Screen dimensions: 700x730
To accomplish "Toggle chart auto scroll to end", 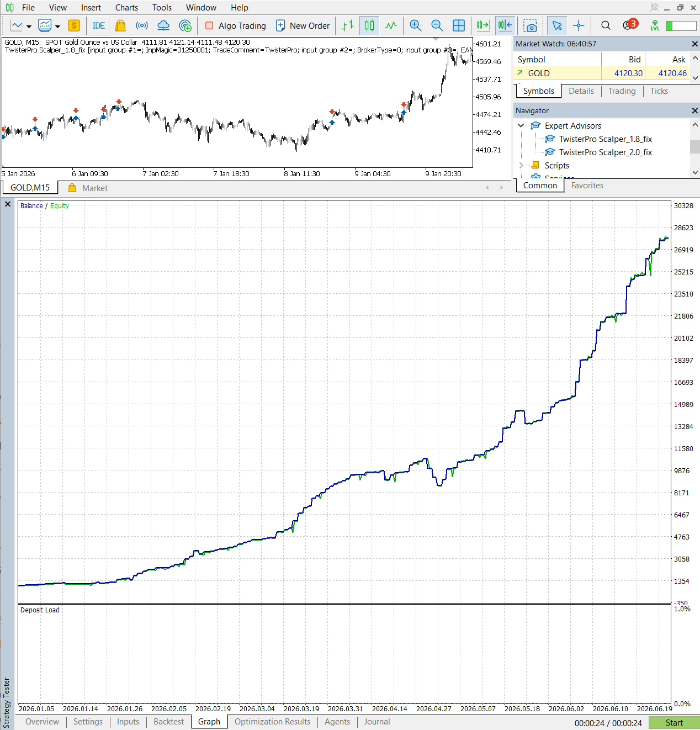I will (x=483, y=25).
